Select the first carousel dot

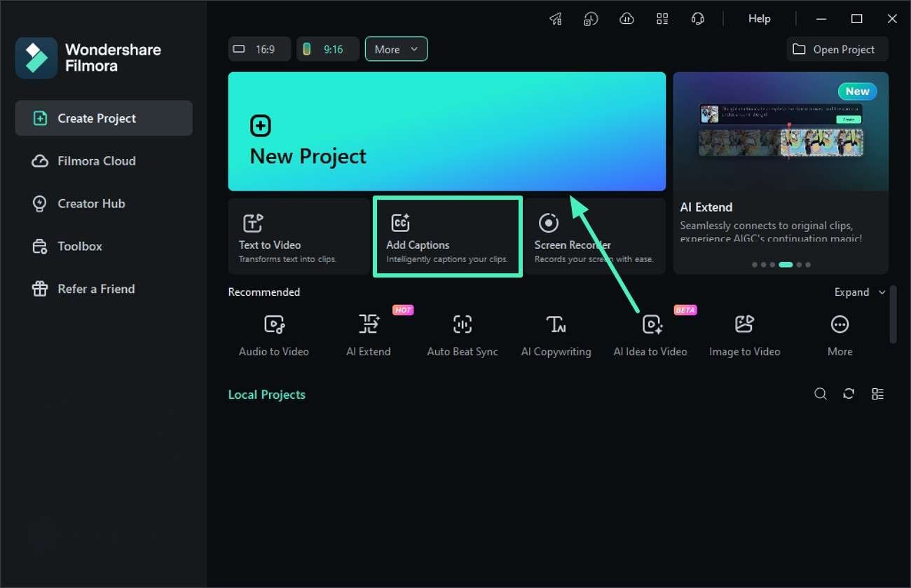pos(754,265)
